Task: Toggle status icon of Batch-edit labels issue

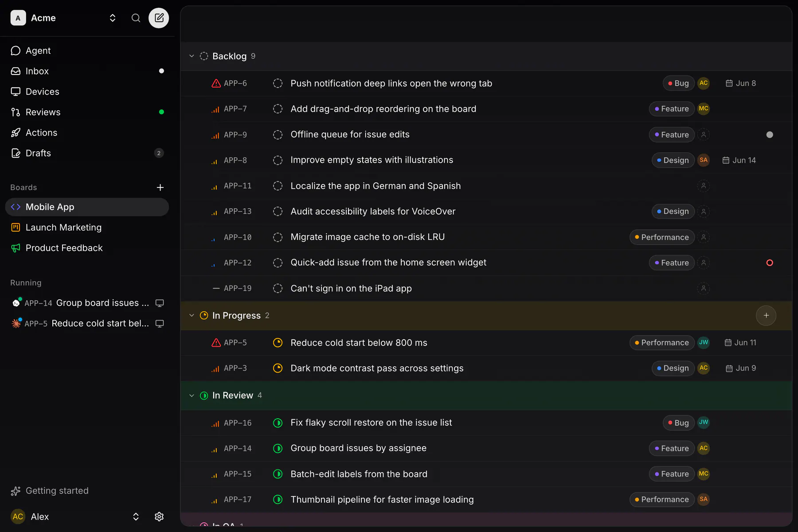Action: (278, 474)
